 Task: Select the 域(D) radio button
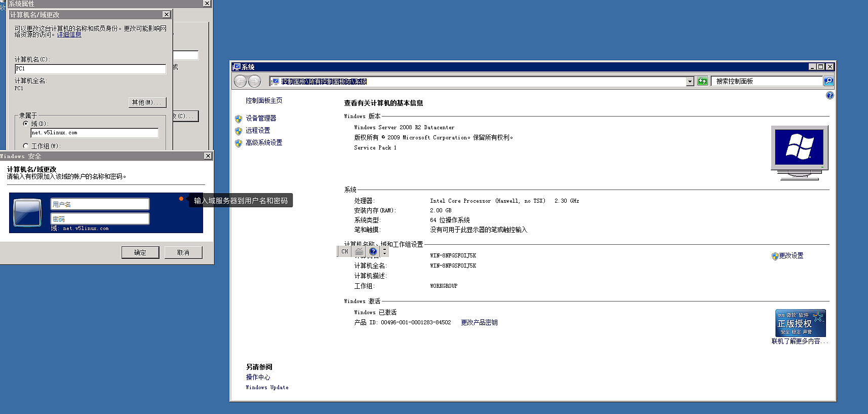pos(26,124)
